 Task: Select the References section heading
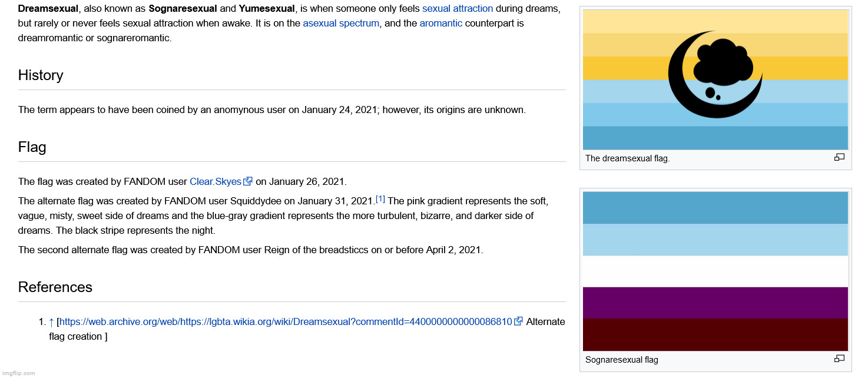click(x=55, y=287)
